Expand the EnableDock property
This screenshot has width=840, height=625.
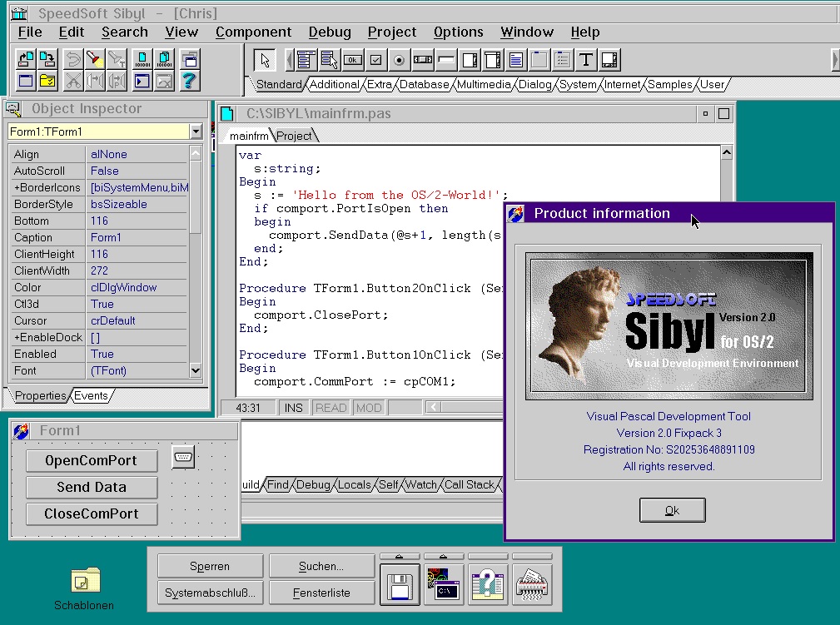(17, 338)
